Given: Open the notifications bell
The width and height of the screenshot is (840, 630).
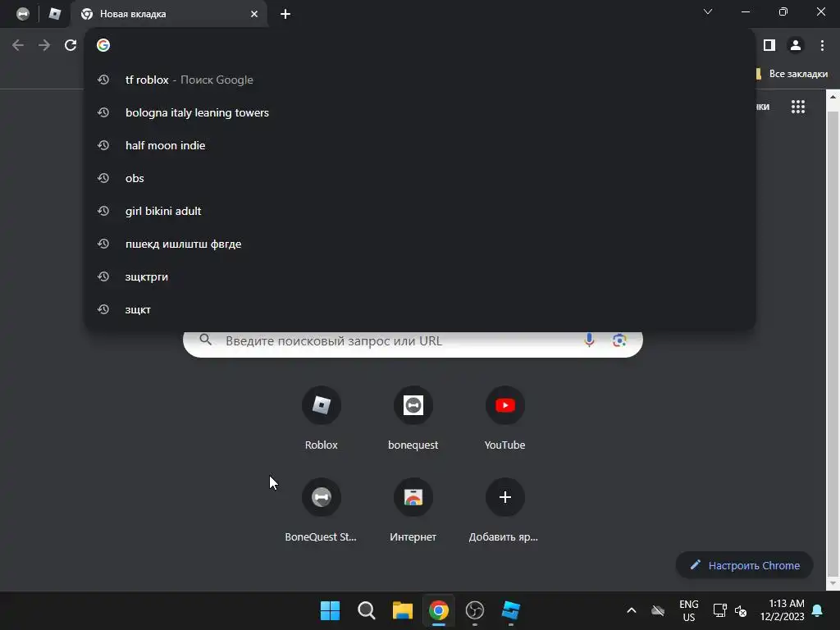Looking at the screenshot, I should (818, 610).
